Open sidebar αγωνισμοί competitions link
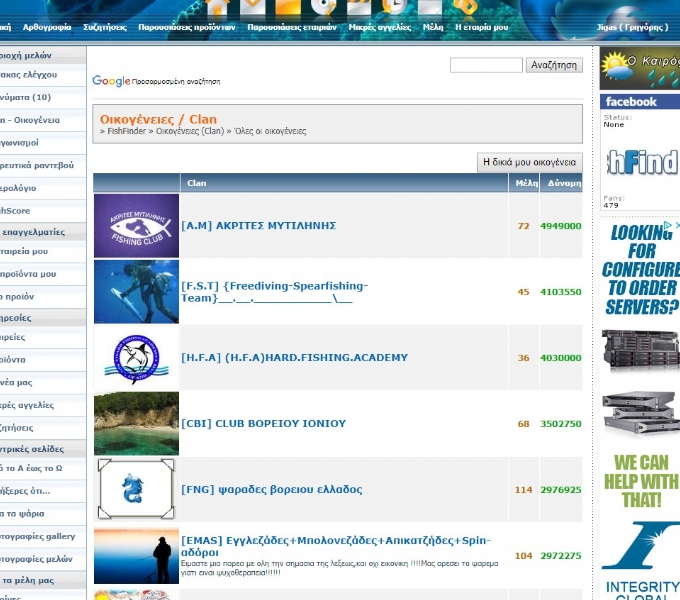Screen dimensions: 680x600 [x=20, y=143]
